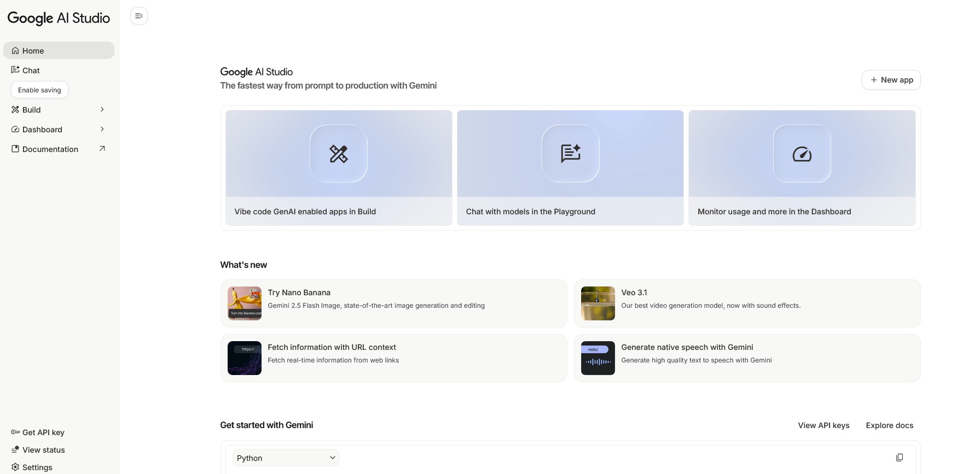Open the View API keys link

click(x=824, y=425)
